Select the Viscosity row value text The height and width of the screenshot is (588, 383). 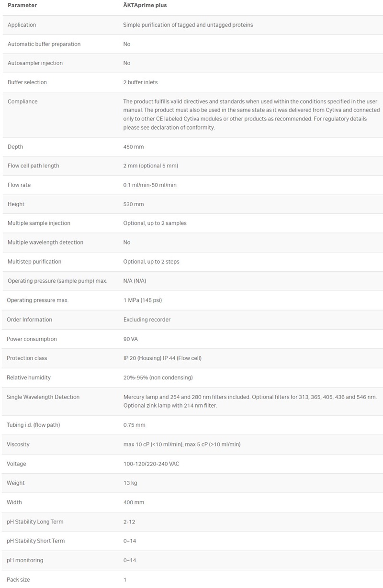[181, 444]
